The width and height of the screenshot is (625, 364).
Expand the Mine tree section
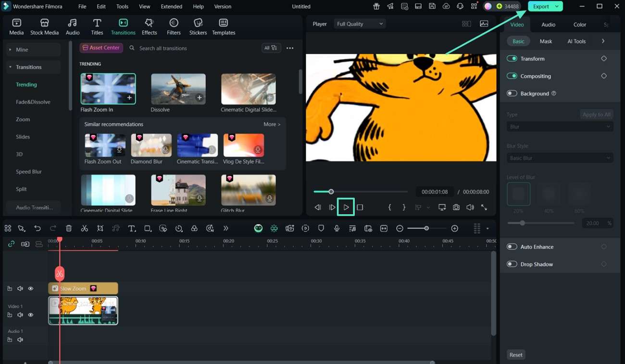click(x=10, y=49)
